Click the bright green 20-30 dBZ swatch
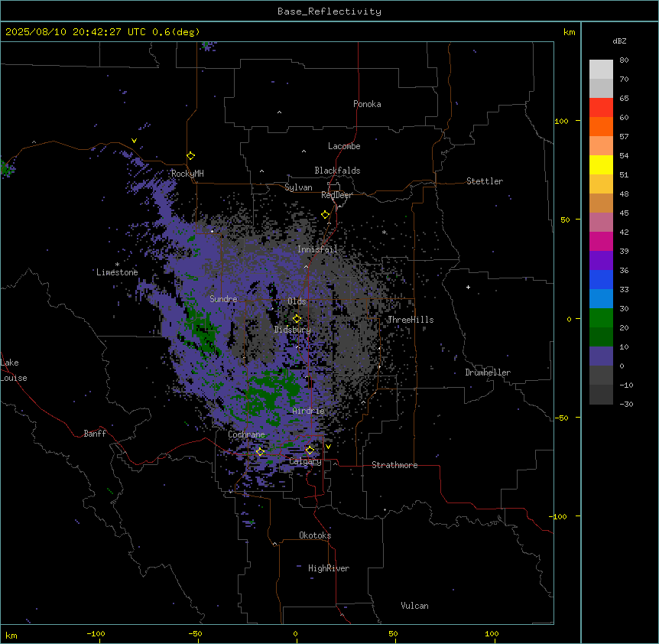Image resolution: width=659 pixels, height=644 pixels. coord(601,318)
